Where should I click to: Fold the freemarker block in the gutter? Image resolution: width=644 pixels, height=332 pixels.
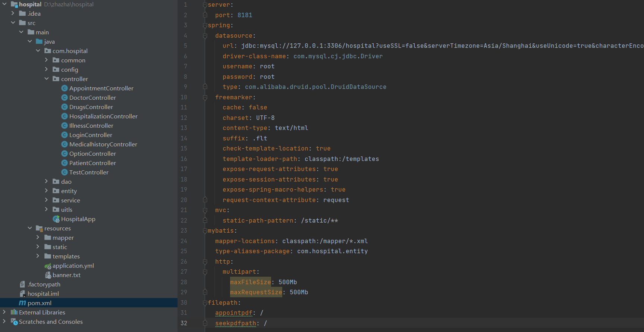pyautogui.click(x=205, y=97)
